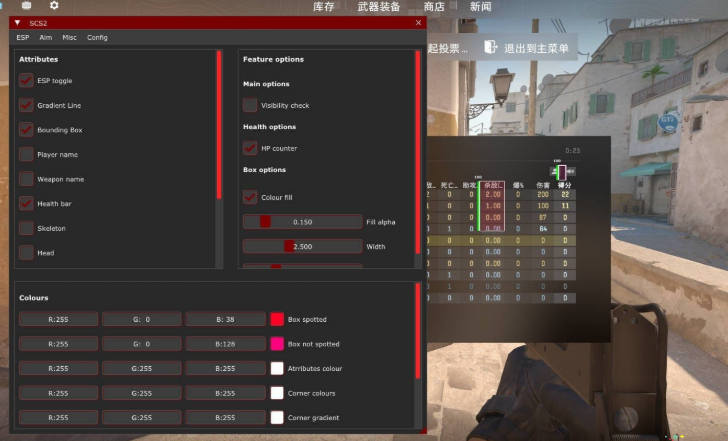Close the SCS2 overlay window
This screenshot has height=441, width=728.
[x=418, y=22]
